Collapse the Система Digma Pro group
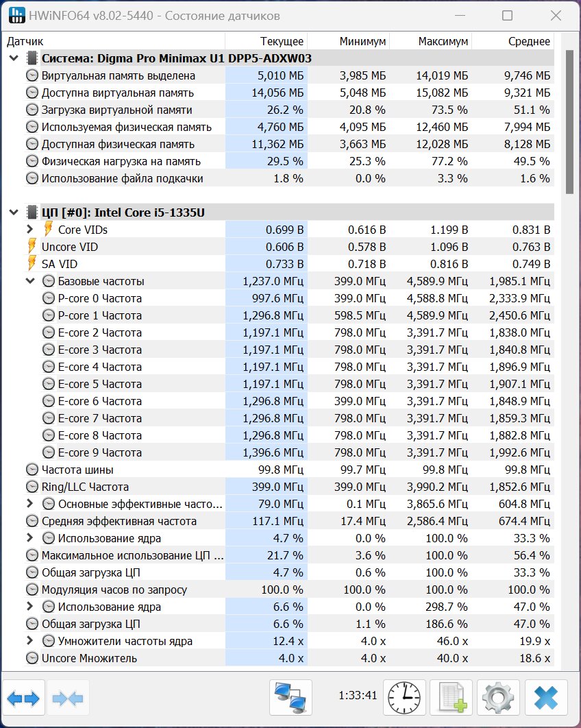 (14, 58)
